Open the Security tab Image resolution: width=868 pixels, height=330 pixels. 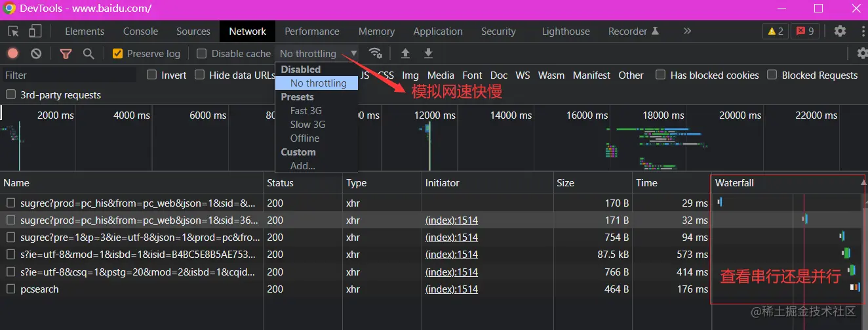[498, 31]
